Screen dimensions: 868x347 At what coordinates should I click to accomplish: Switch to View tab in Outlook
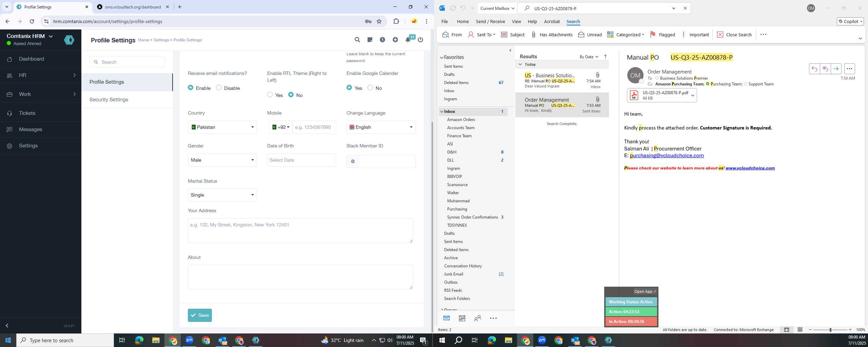click(516, 21)
